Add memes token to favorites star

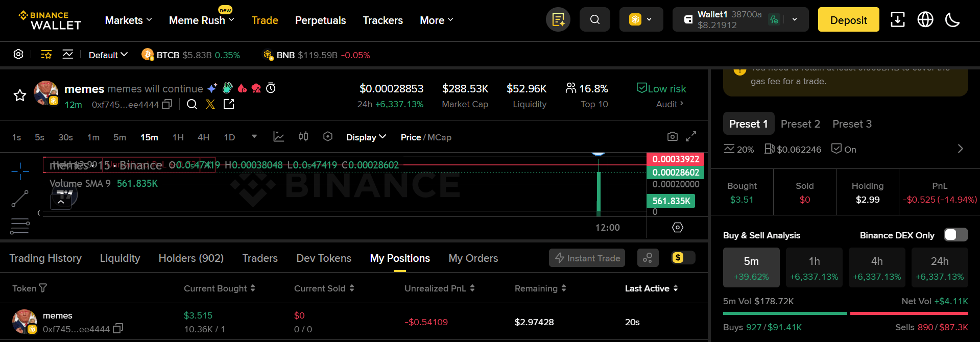pyautogui.click(x=20, y=95)
